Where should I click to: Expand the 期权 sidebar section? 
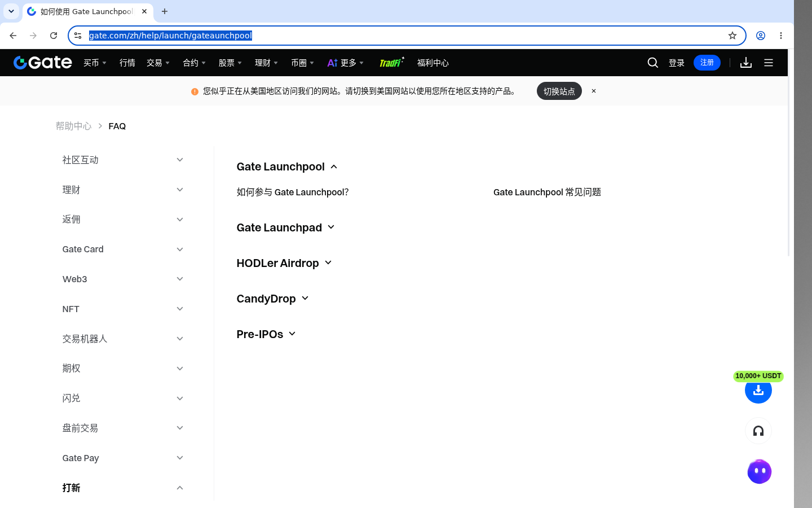(123, 369)
